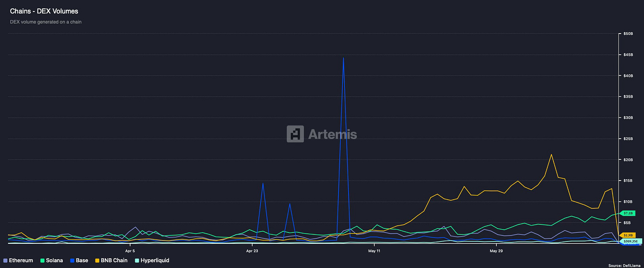Image resolution: width=644 pixels, height=268 pixels.
Task: Click the $45B y-axis label
Action: coord(628,55)
